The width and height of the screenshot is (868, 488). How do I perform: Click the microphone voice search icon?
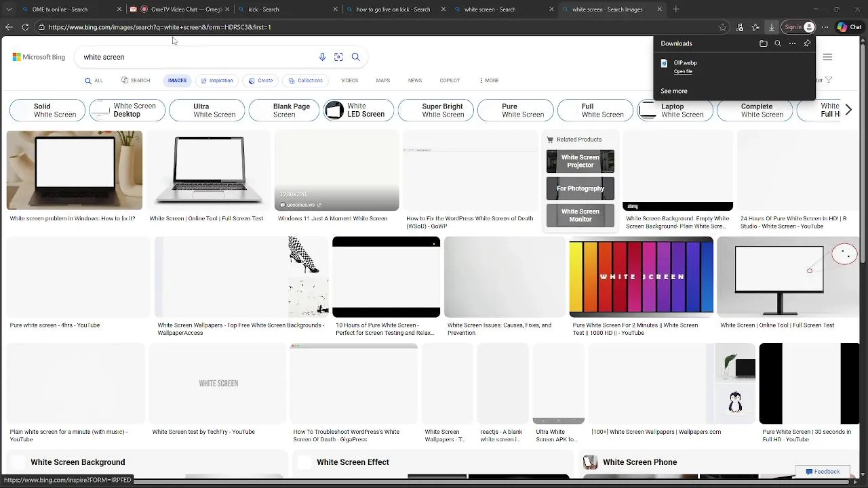tap(322, 57)
